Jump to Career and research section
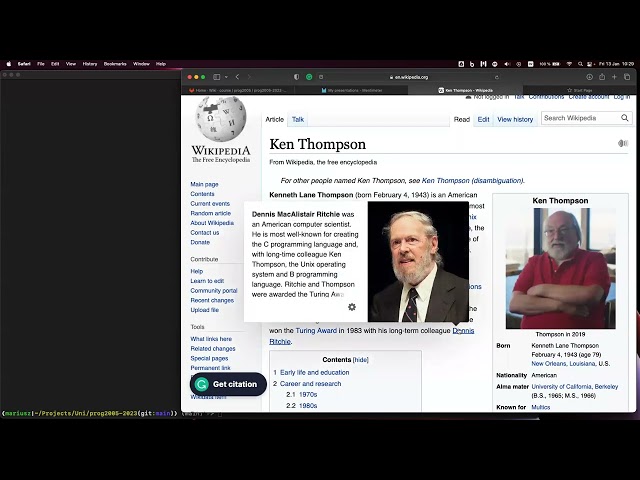 coord(311,384)
